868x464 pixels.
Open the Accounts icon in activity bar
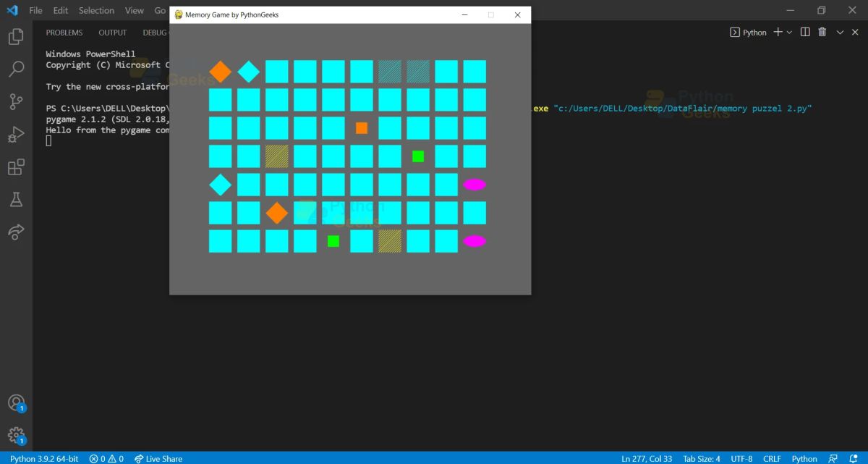(x=16, y=403)
